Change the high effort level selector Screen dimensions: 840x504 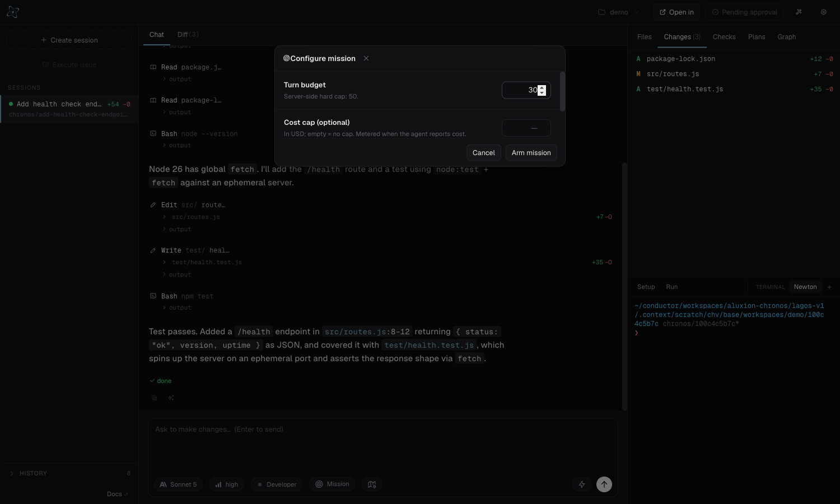tap(226, 484)
